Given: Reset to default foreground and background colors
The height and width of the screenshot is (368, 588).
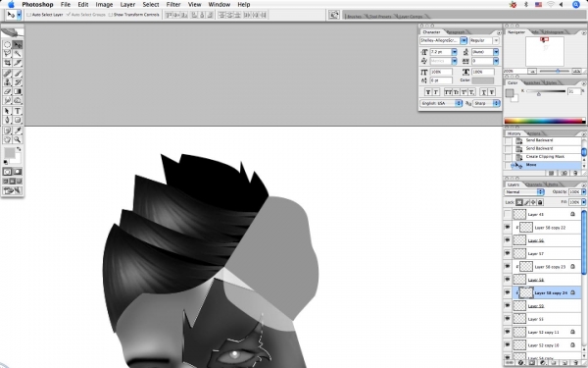Looking at the screenshot, I should (6, 162).
